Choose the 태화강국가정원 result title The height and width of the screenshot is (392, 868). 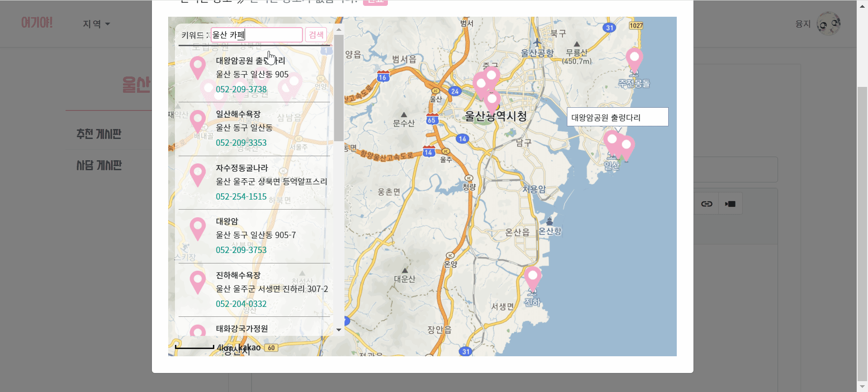(x=242, y=329)
